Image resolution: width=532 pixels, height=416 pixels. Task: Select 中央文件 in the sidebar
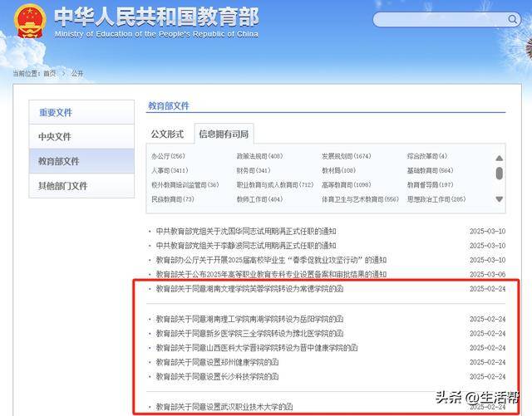[x=81, y=136]
